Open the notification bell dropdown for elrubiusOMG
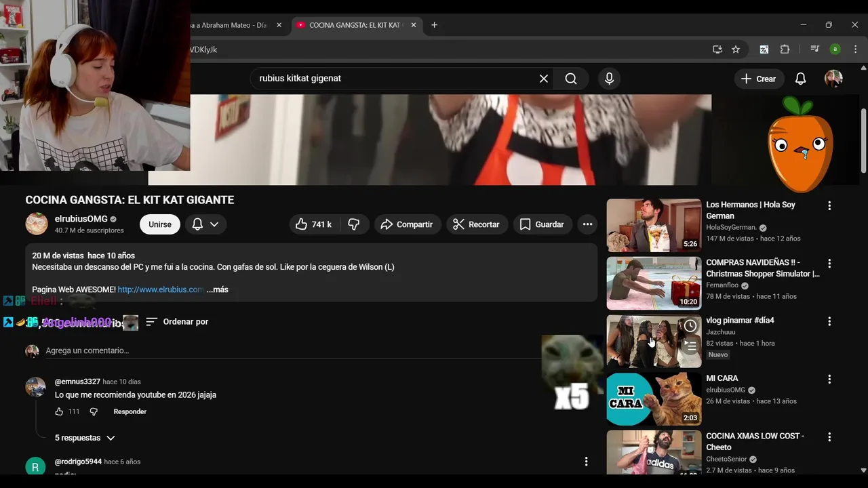The image size is (868, 488). click(205, 224)
